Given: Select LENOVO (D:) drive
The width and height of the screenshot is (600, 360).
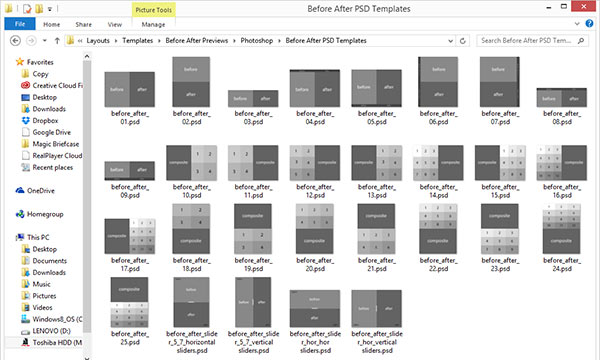Looking at the screenshot, I should (46, 331).
